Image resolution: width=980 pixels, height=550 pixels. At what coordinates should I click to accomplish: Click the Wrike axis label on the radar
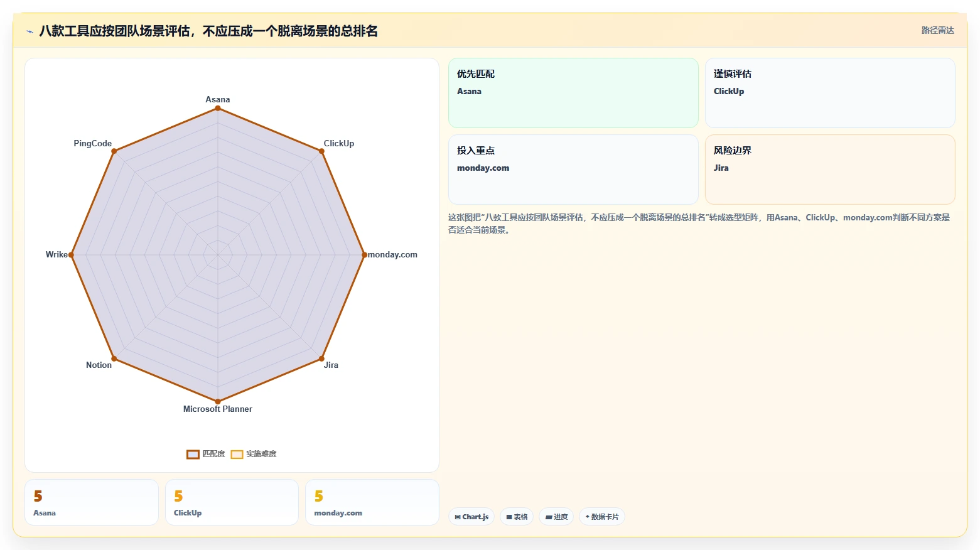click(x=57, y=254)
